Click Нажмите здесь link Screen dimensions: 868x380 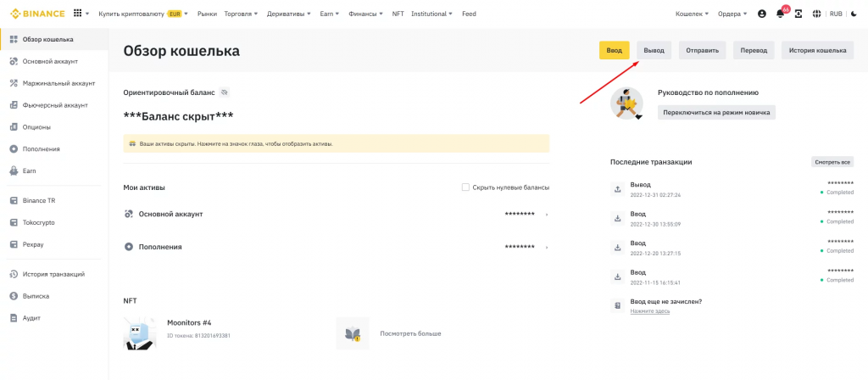coord(649,311)
